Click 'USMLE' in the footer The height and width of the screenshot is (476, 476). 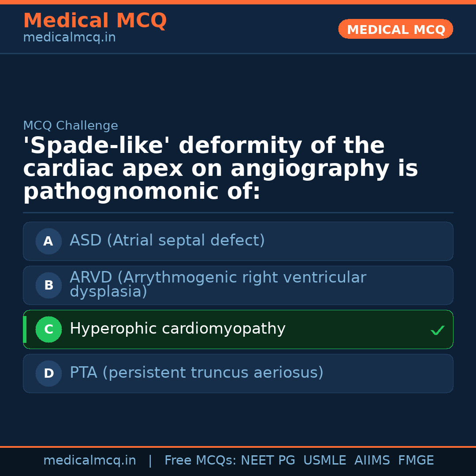pyautogui.click(x=324, y=461)
